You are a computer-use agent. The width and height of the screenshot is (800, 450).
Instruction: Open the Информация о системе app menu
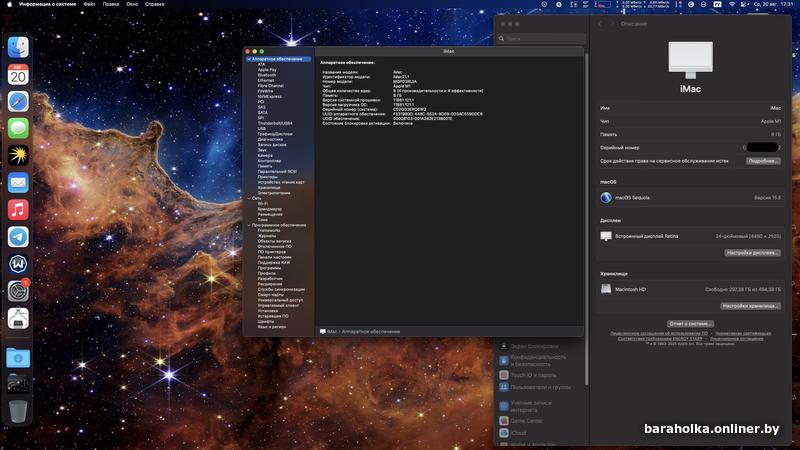click(47, 4)
